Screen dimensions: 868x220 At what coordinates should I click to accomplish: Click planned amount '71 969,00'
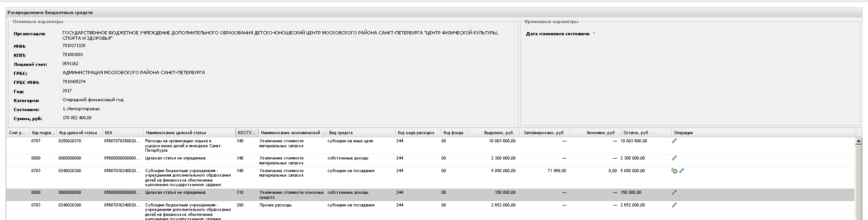tap(557, 171)
